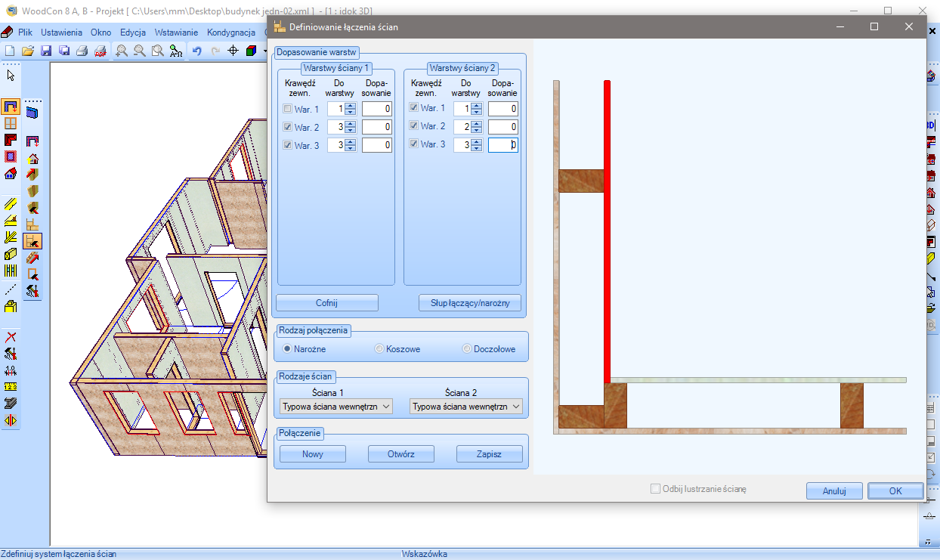Open the Ściana 1 wall type dropdown
The width and height of the screenshot is (940, 560).
[x=336, y=406]
